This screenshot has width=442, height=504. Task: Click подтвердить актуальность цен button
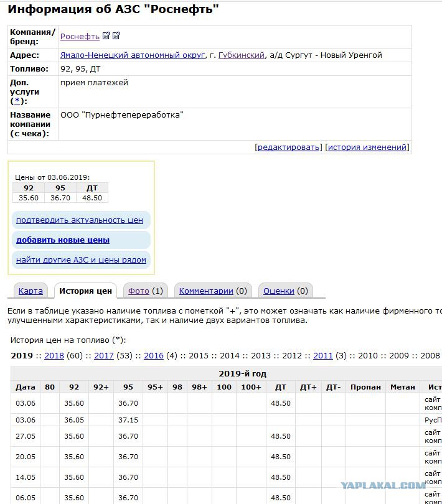pyautogui.click(x=80, y=220)
